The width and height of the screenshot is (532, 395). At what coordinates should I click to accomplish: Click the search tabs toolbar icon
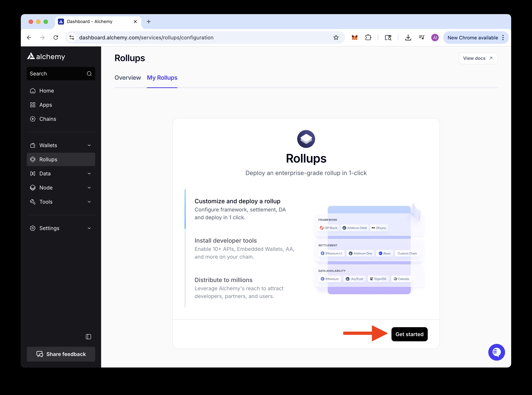point(388,38)
